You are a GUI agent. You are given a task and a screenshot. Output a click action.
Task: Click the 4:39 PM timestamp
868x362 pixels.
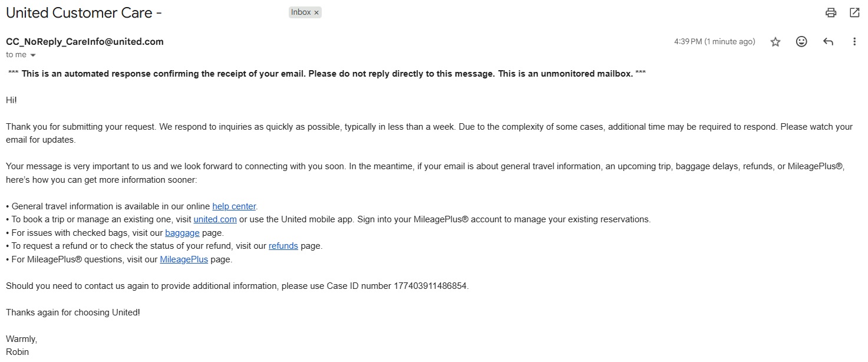714,42
